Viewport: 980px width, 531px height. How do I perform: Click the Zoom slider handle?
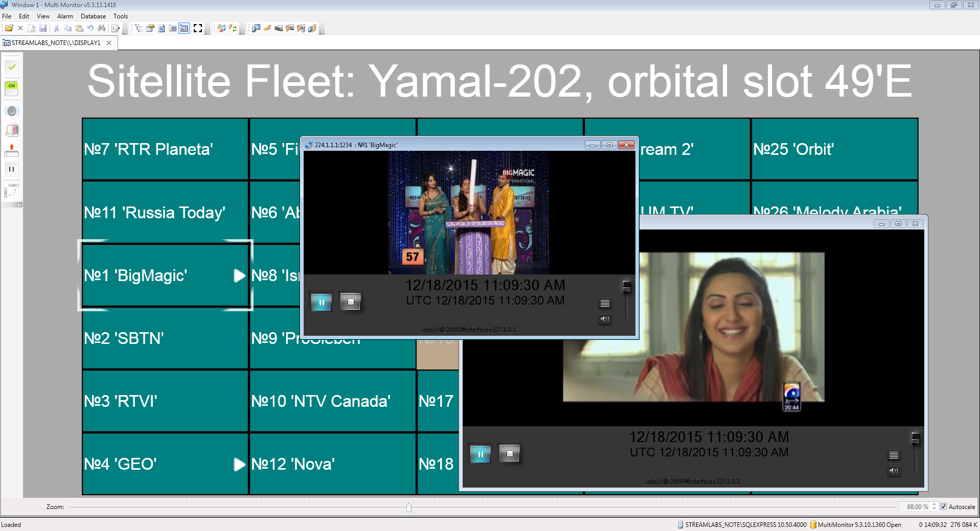click(x=409, y=507)
